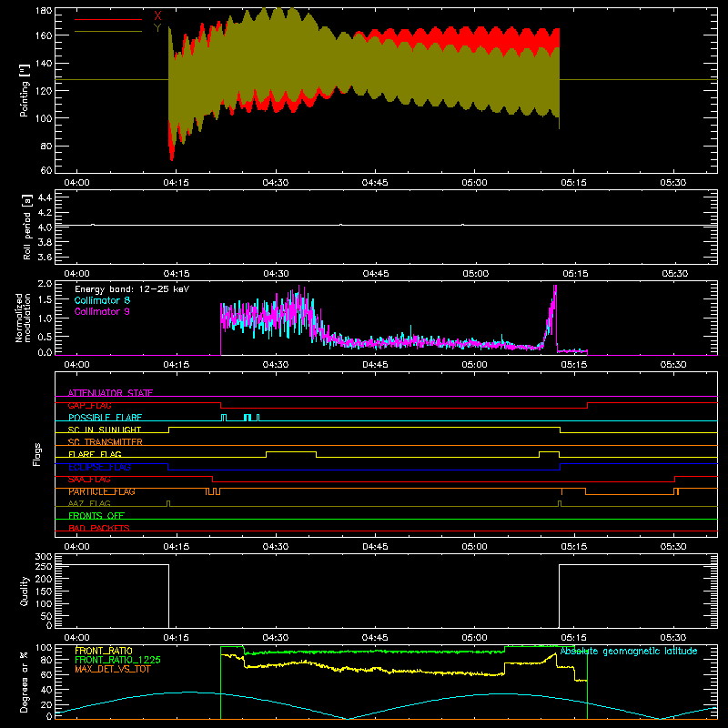Click the 'Pointing' vertical axis title
The image size is (728, 728).
coord(25,90)
